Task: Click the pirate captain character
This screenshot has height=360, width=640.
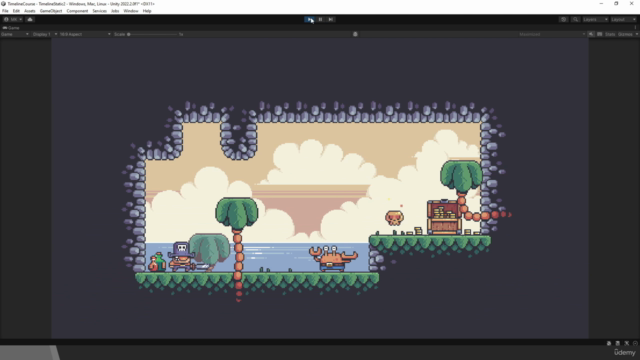Action: coord(181,257)
